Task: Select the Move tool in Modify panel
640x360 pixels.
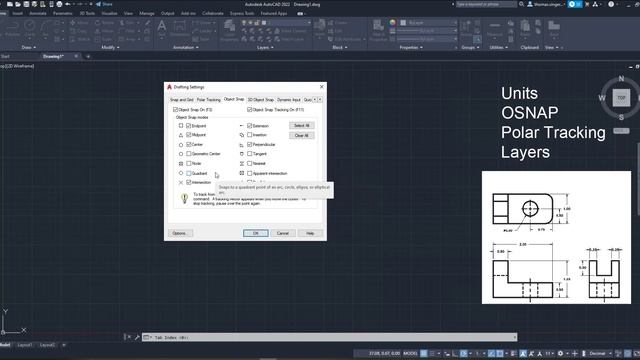Action: (x=79, y=23)
